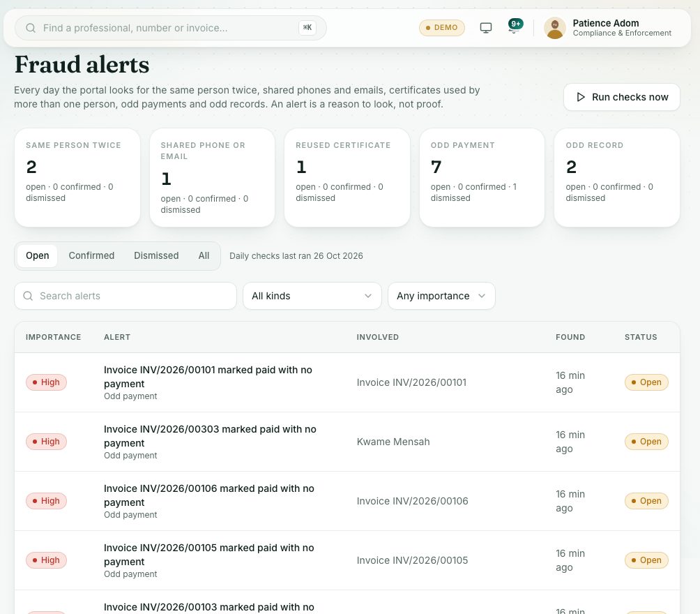Open the Any importance dropdown
This screenshot has width=700, height=614.
(x=441, y=296)
